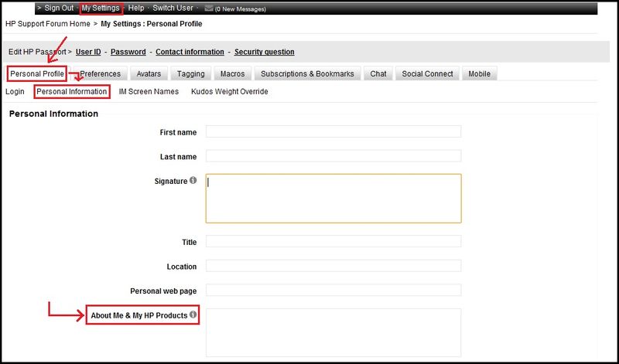Select the Personal Information sub-tab
The image size is (619, 364).
pyautogui.click(x=72, y=91)
